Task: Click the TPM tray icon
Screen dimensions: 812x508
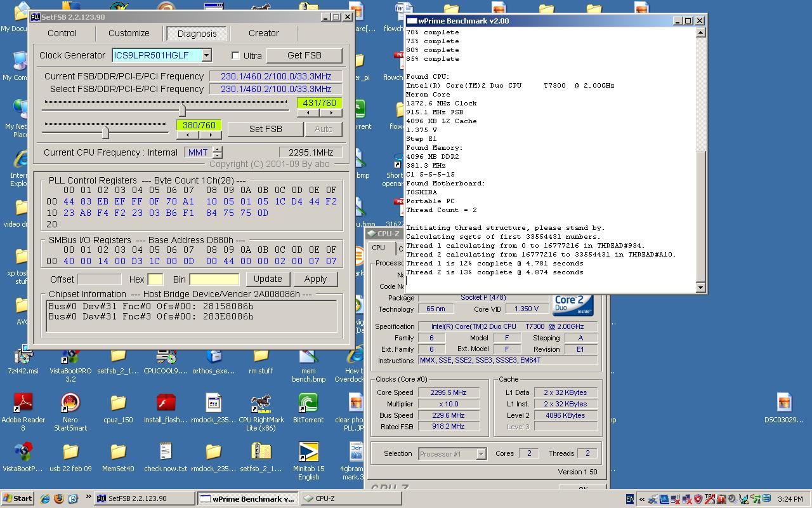Action: [710, 498]
